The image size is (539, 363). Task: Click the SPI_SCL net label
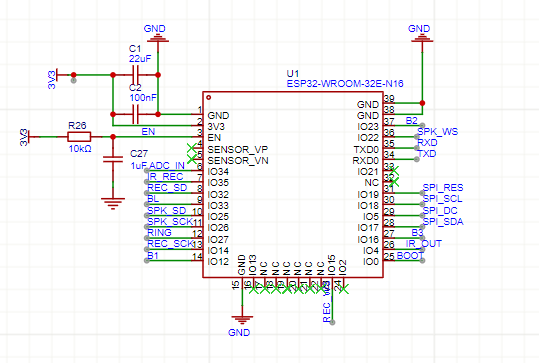(442, 199)
